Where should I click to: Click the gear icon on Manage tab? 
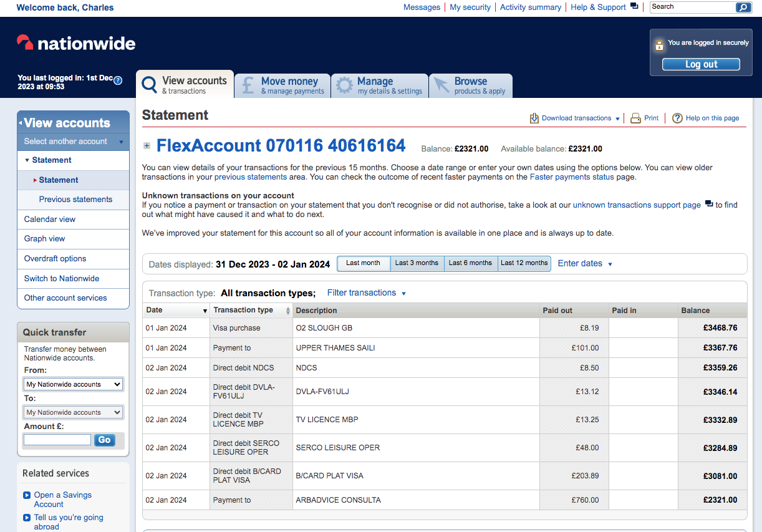(x=344, y=85)
